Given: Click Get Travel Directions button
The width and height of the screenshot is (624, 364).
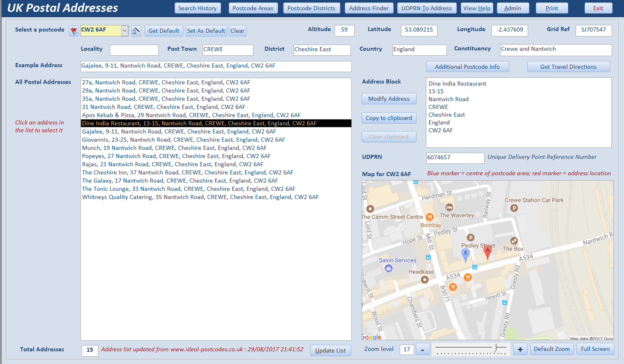Looking at the screenshot, I should pyautogui.click(x=568, y=67).
